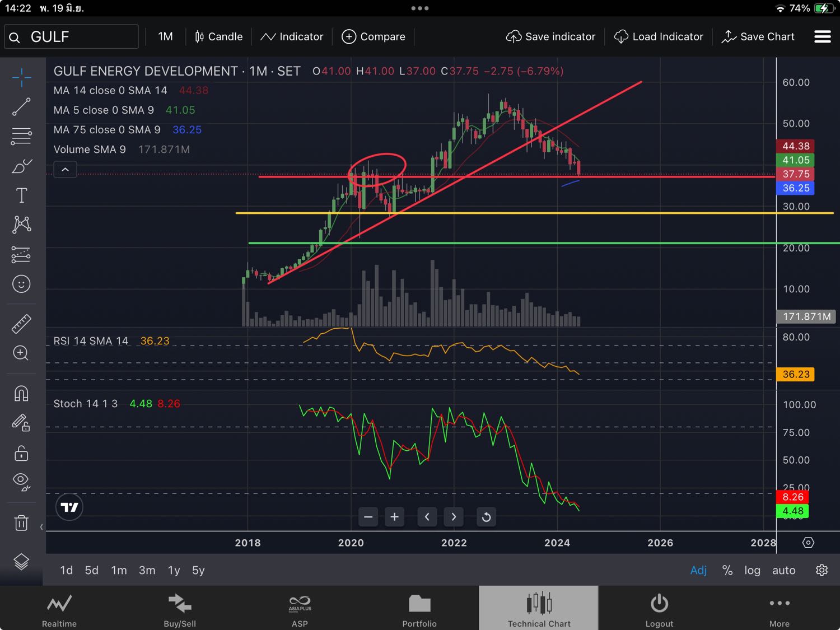
Task: Open the object tree layers icon
Action: 21,561
